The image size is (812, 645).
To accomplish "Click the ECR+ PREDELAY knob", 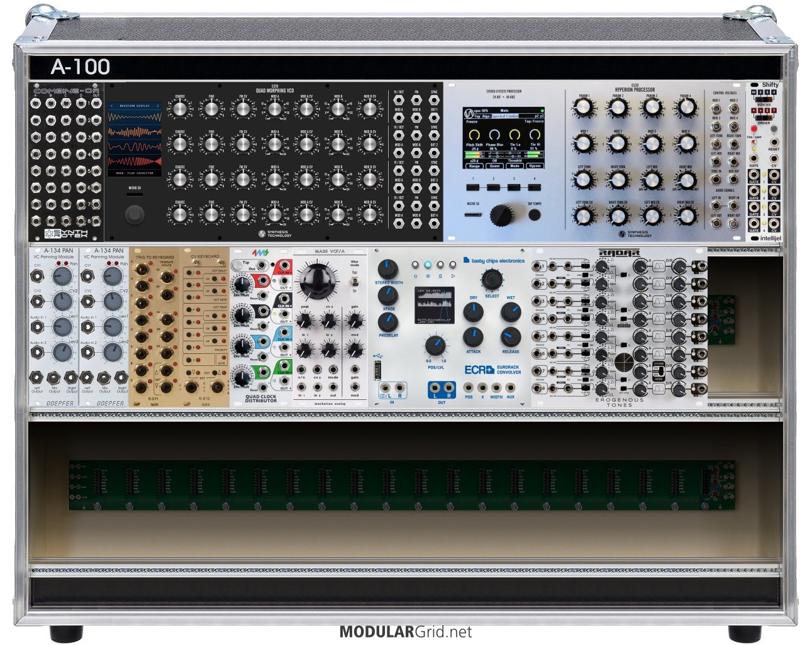I will [388, 322].
